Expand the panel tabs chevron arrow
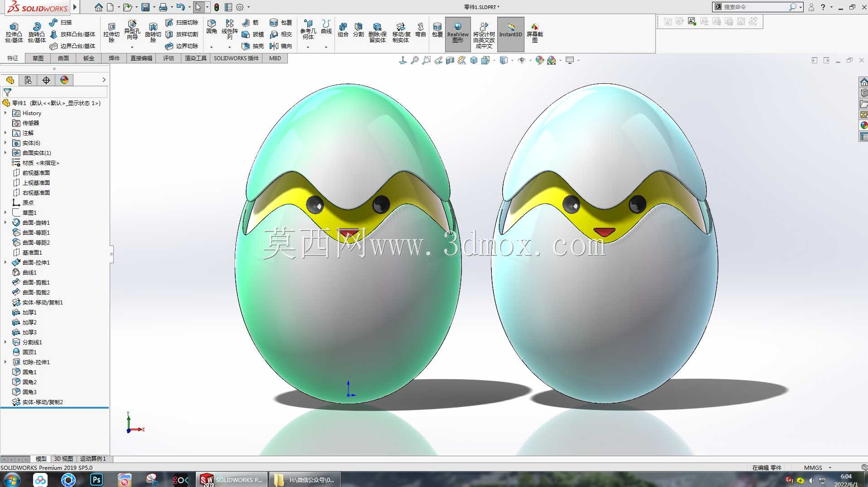The image size is (868, 487). point(104,80)
